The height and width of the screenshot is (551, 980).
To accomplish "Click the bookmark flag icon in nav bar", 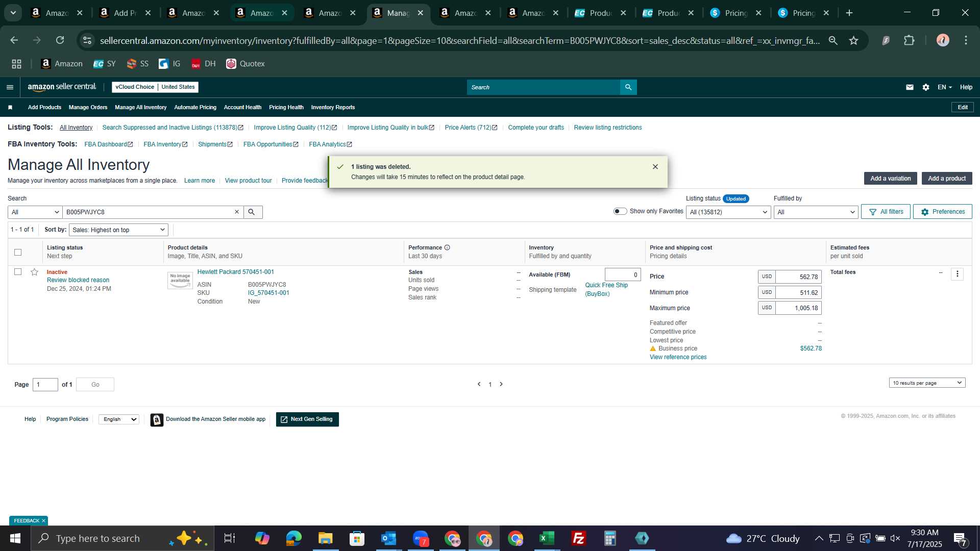I will tap(10, 108).
